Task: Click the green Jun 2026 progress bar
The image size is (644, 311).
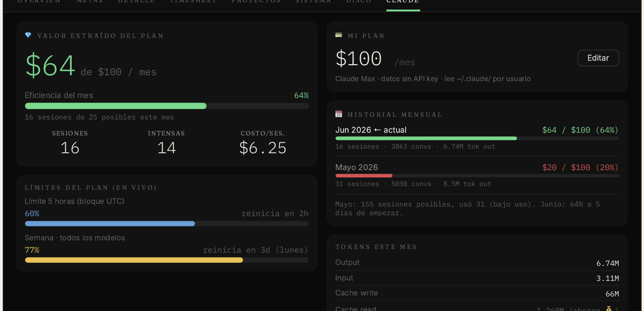Action: coord(477,138)
